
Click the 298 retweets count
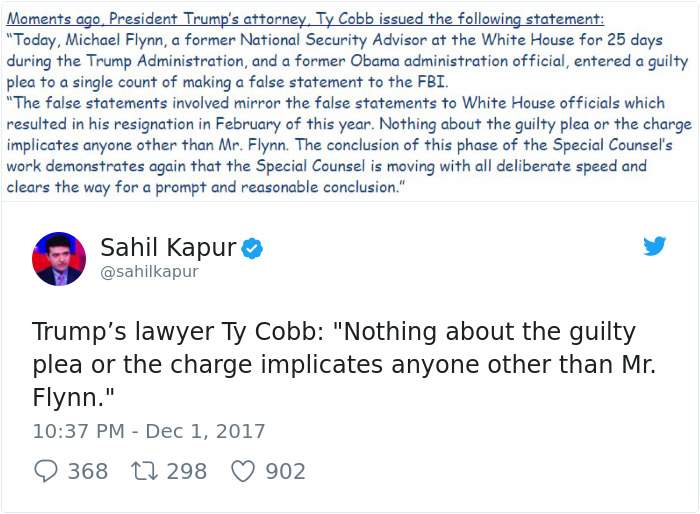coord(187,472)
